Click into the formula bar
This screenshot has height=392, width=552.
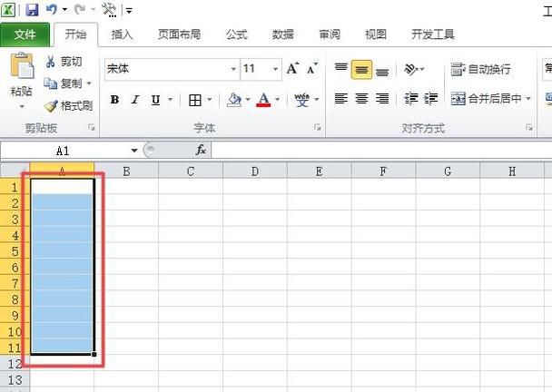381,151
